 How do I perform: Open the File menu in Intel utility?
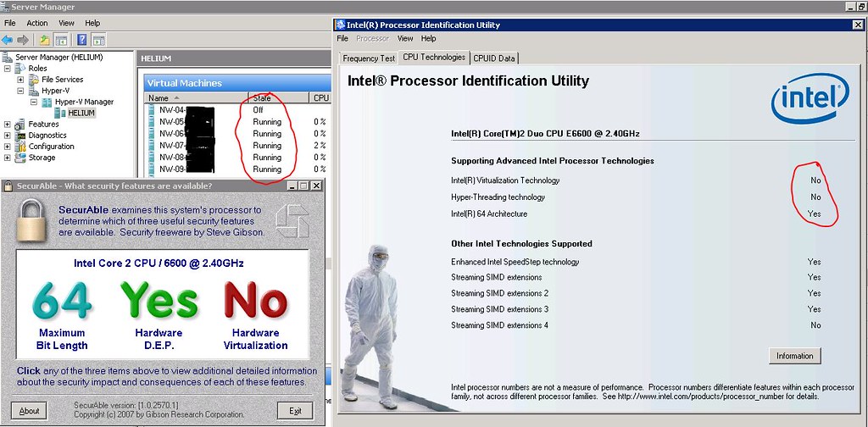pyautogui.click(x=342, y=39)
